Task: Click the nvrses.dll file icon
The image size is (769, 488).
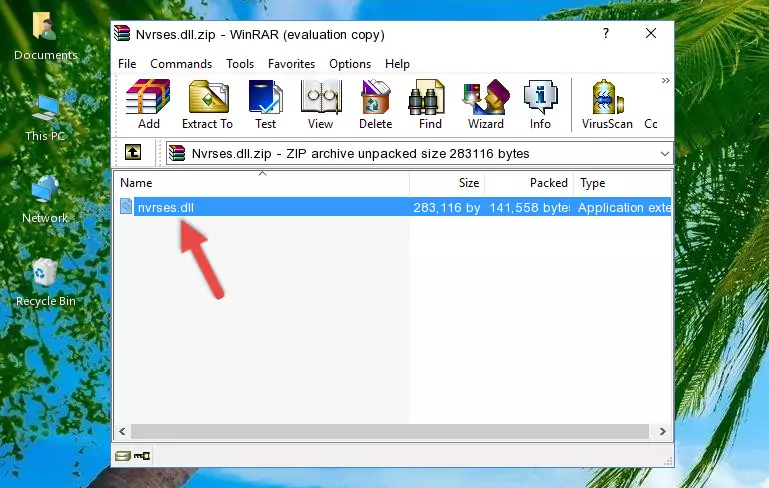Action: (x=126, y=206)
